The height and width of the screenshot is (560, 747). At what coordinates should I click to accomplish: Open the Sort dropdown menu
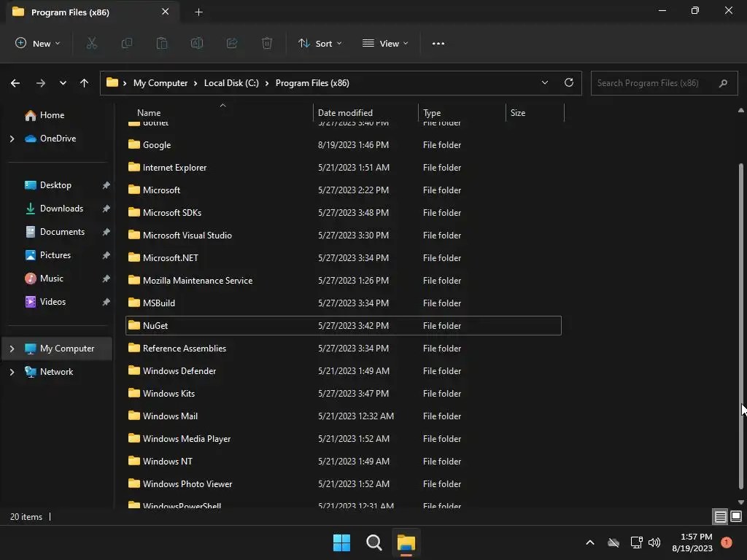[320, 43]
